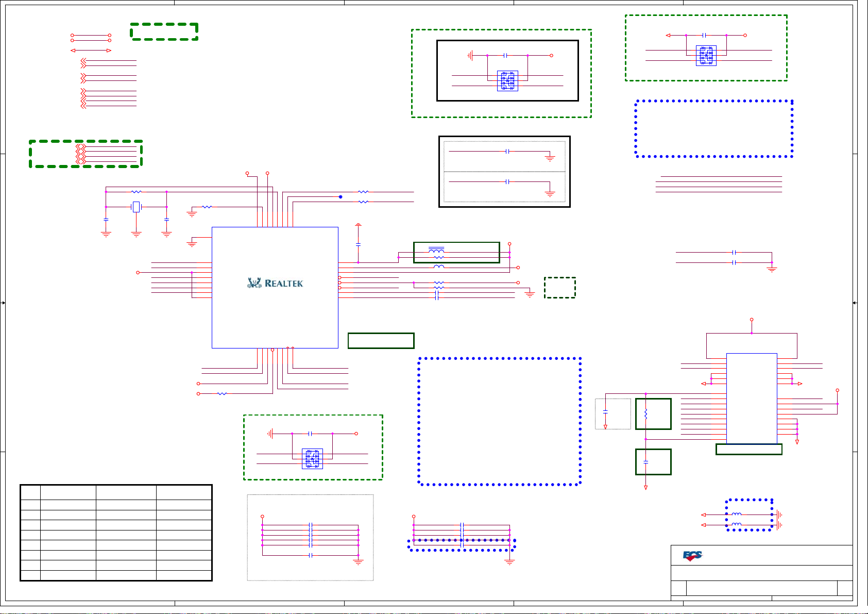Select the top inductor inside the blue dotted box
The image size is (868, 614).
point(737,514)
